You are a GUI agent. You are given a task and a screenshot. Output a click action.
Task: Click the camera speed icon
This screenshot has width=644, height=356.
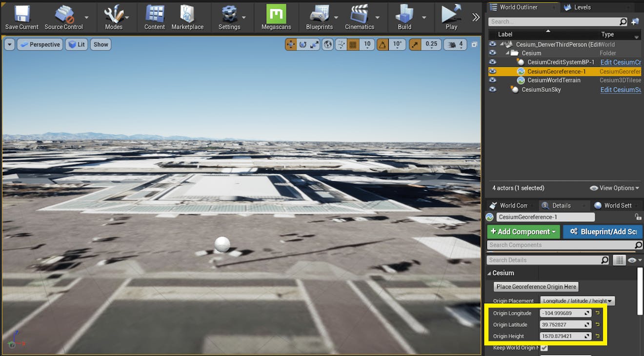[452, 44]
